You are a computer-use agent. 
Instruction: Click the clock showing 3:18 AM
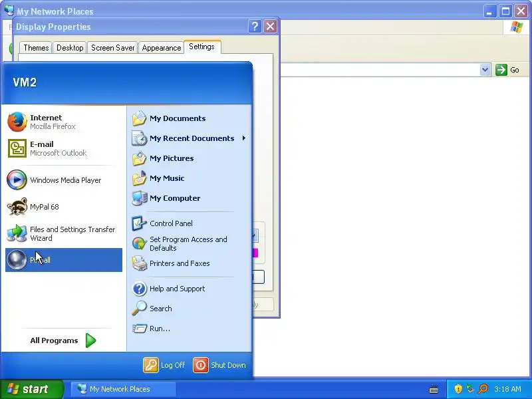tap(507, 389)
